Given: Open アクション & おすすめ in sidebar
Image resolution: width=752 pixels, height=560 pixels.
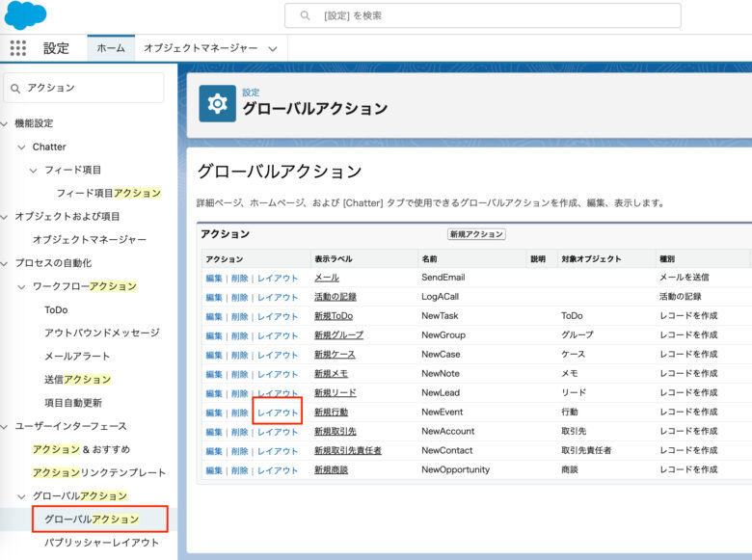Looking at the screenshot, I should pos(82,449).
